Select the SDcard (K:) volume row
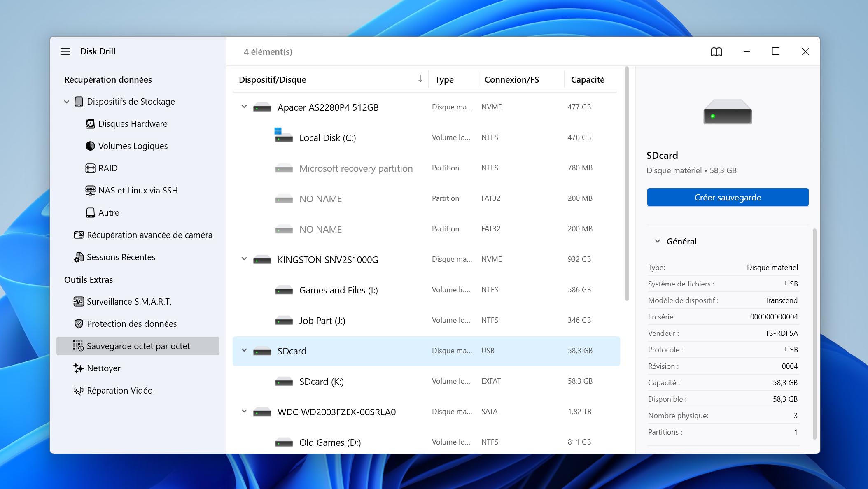868x489 pixels. click(426, 381)
